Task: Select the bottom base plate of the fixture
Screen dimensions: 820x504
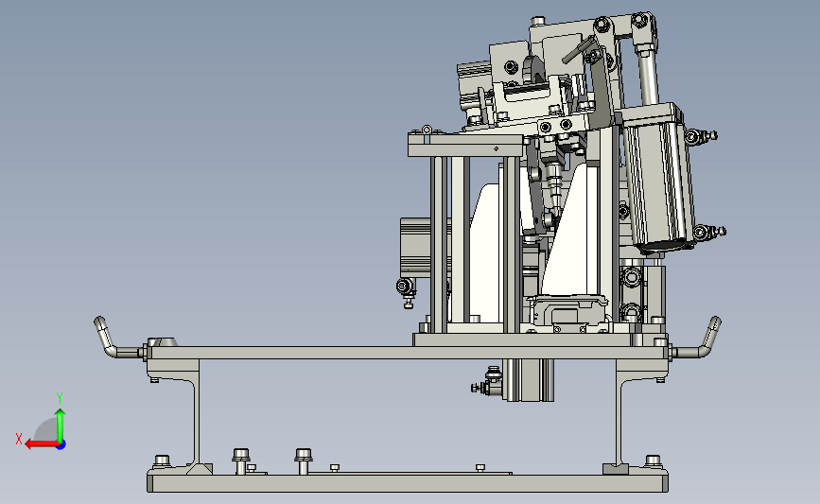Action: [x=408, y=483]
